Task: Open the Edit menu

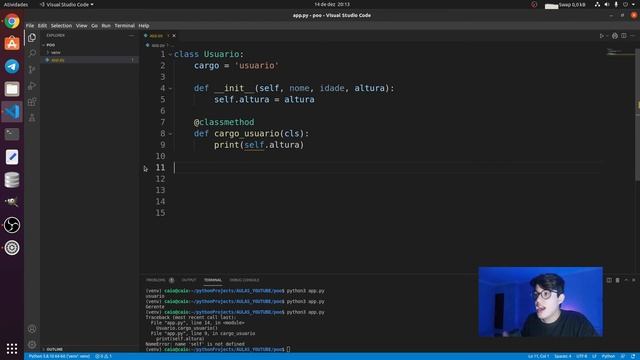Action: (42, 26)
